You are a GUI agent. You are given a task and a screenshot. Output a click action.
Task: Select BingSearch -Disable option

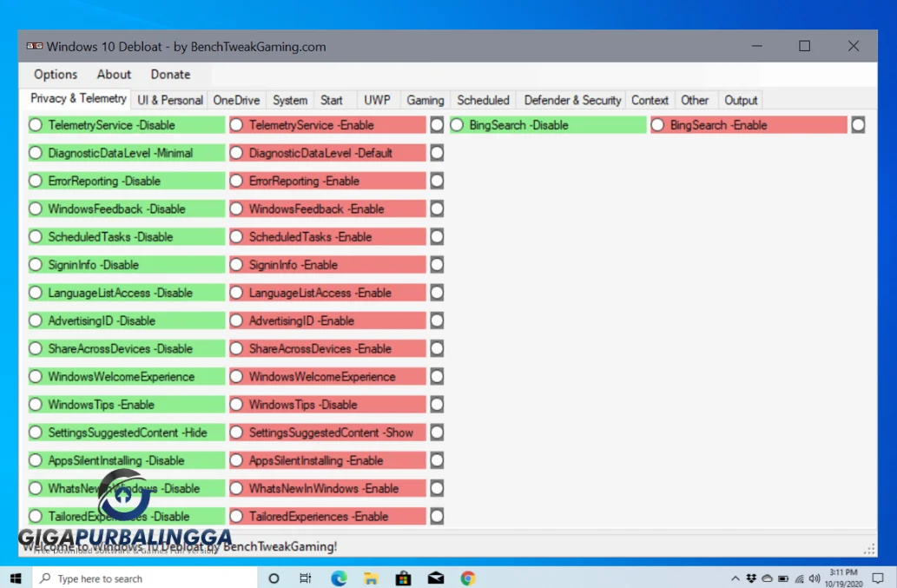coord(548,125)
